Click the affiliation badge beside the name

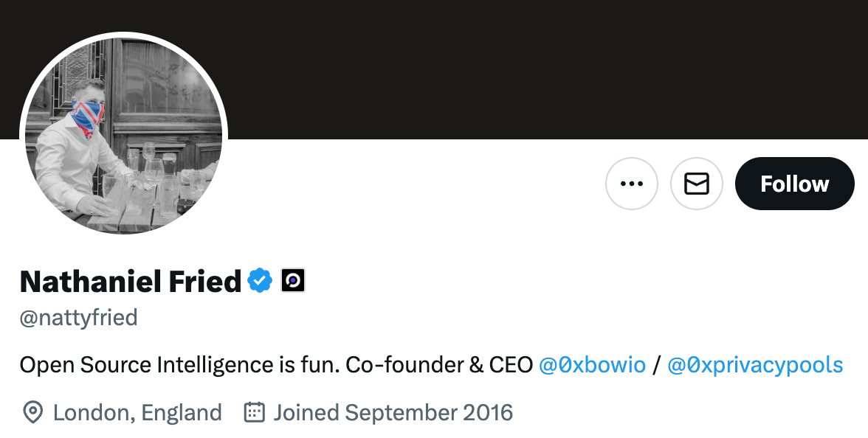tap(293, 281)
